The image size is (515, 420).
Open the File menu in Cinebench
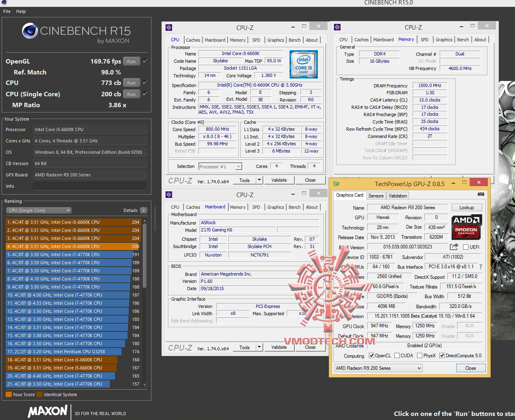click(x=7, y=11)
